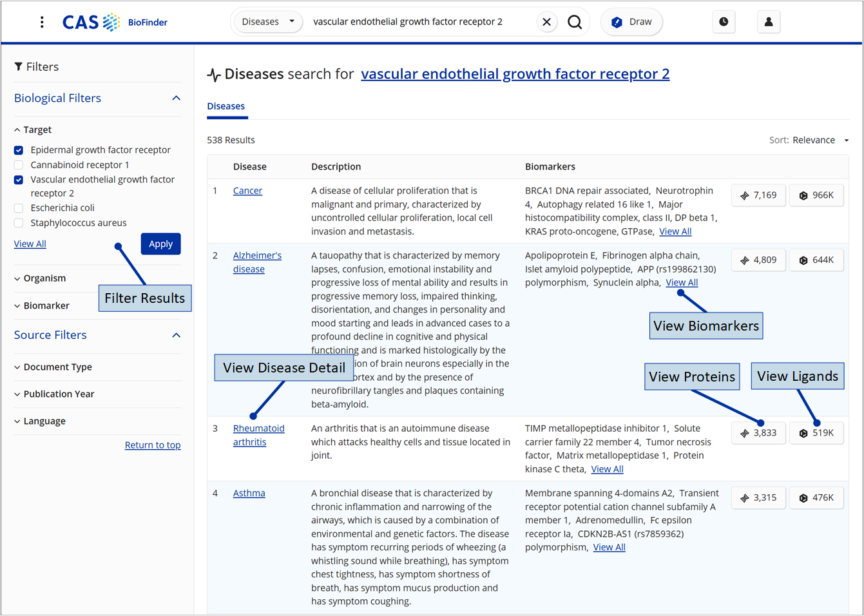864x616 pixels.
Task: View 3,315 proteins for Asthma
Action: coord(758,498)
